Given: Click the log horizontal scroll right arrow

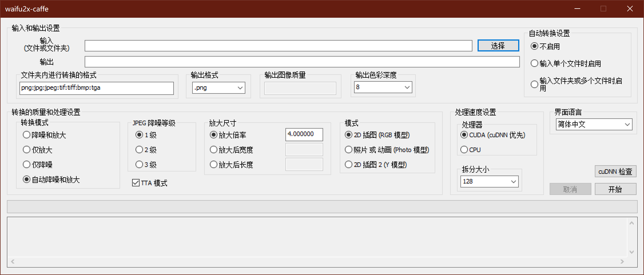Looking at the screenshot, I should pos(622,262).
